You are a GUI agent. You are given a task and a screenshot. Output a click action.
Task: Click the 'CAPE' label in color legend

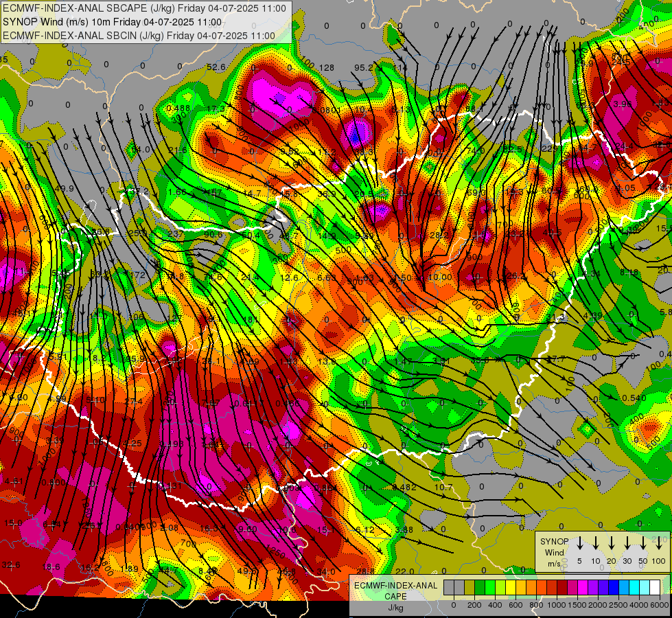click(x=395, y=597)
